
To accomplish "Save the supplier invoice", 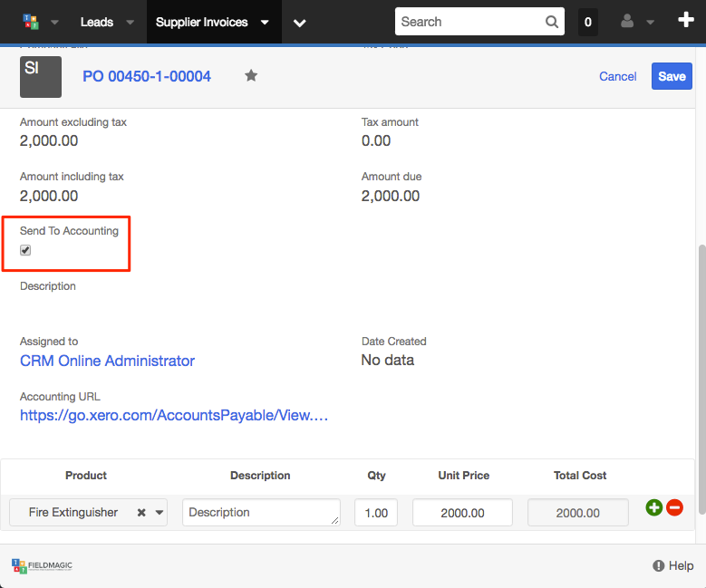I will coord(672,76).
